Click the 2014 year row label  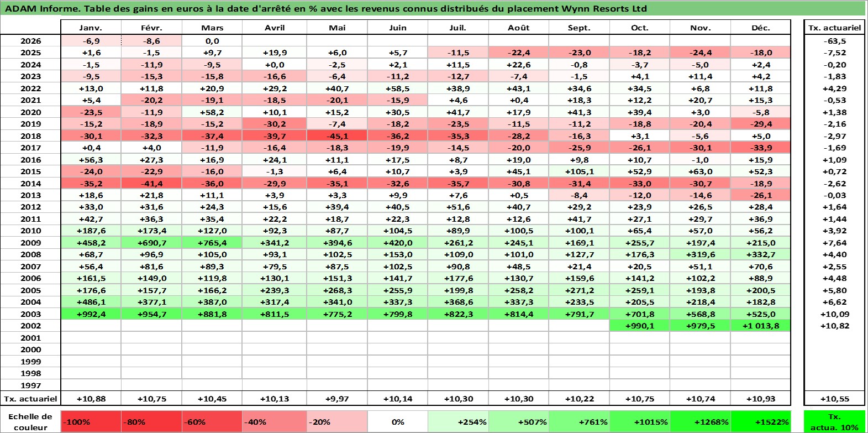(30, 184)
